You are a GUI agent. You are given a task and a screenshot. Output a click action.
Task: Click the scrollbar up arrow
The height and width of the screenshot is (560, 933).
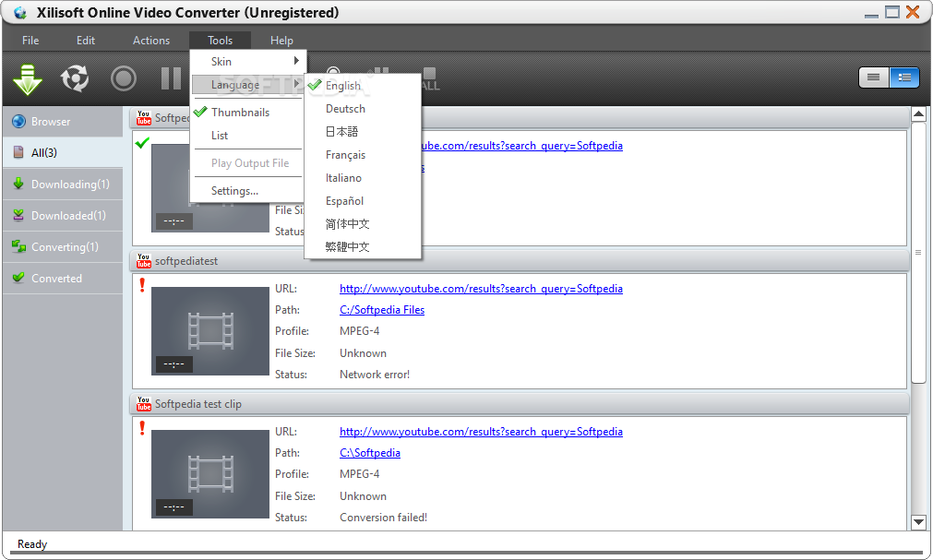coord(918,114)
